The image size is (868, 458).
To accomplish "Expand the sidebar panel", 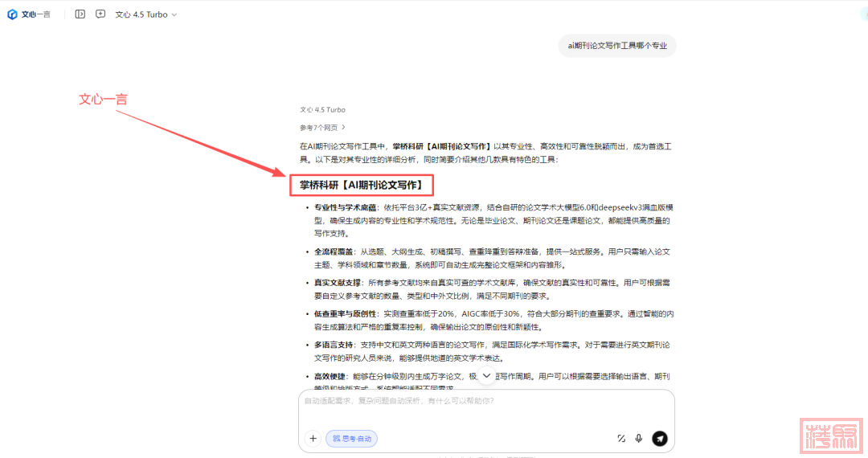I will click(80, 14).
